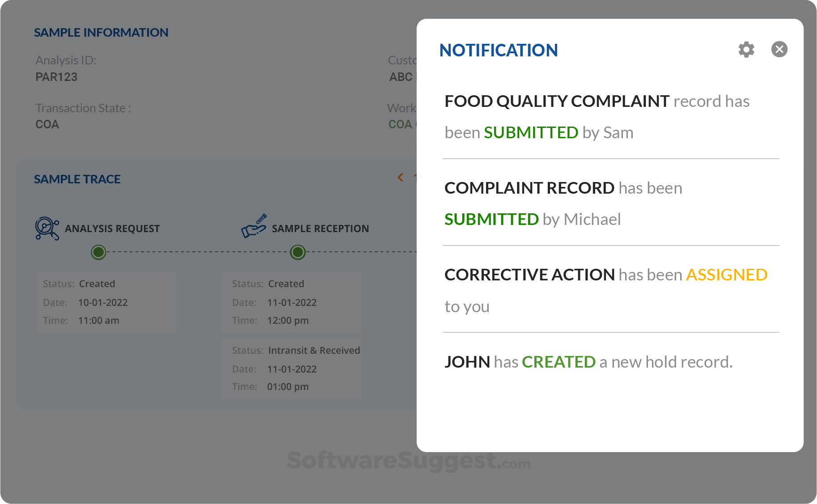
Task: Click the NOTIFICATION heading
Action: pos(498,50)
